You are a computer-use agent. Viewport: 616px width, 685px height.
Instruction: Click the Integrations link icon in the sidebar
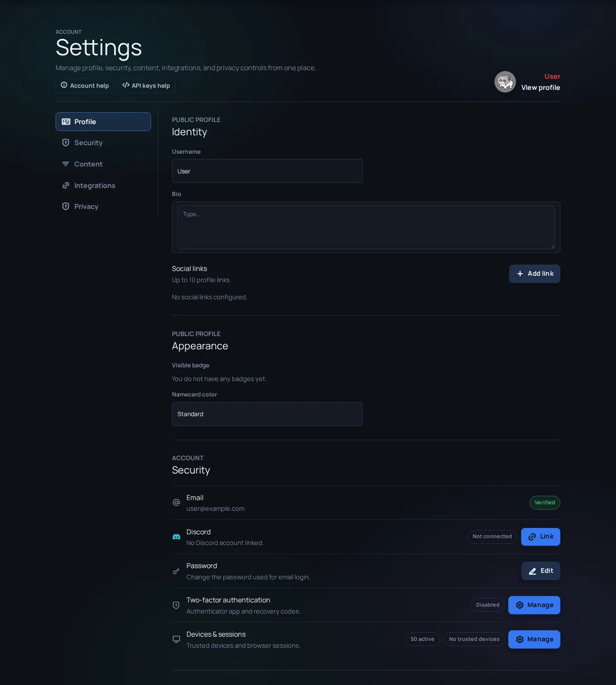66,185
